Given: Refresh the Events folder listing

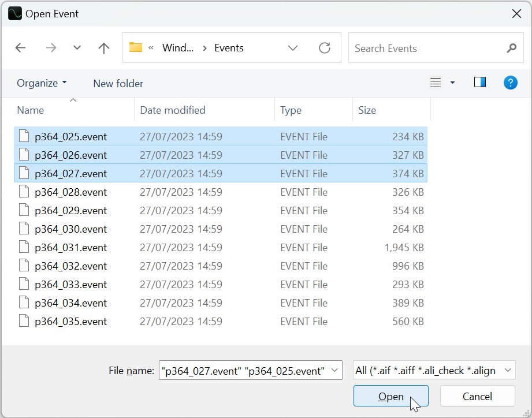Looking at the screenshot, I should pyautogui.click(x=325, y=48).
